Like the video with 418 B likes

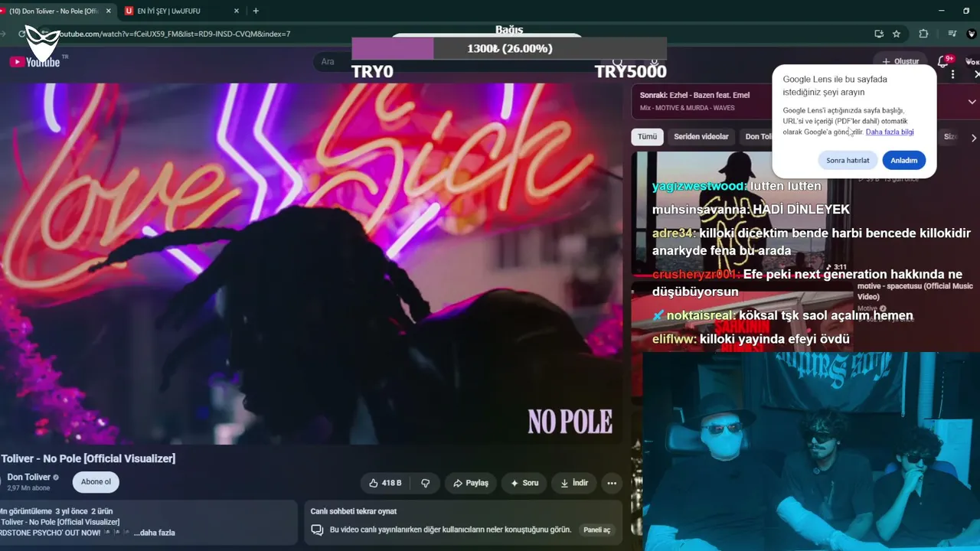(x=386, y=483)
